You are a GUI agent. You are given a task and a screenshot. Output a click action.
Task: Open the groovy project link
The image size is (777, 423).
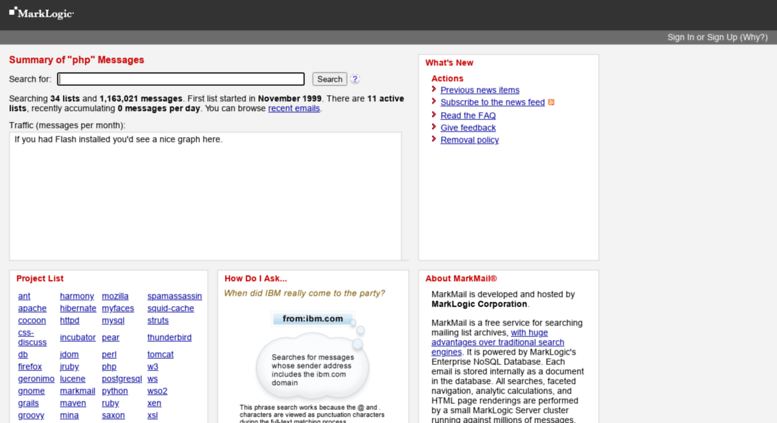tap(31, 415)
